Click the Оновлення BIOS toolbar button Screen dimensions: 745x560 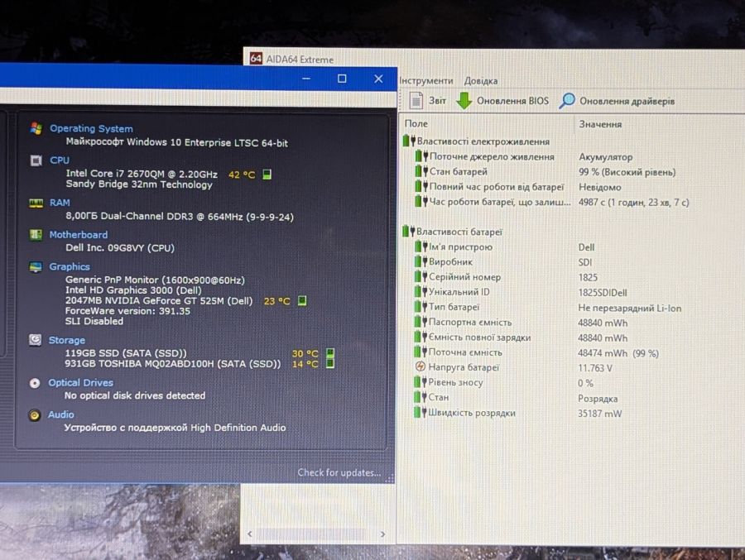502,101
